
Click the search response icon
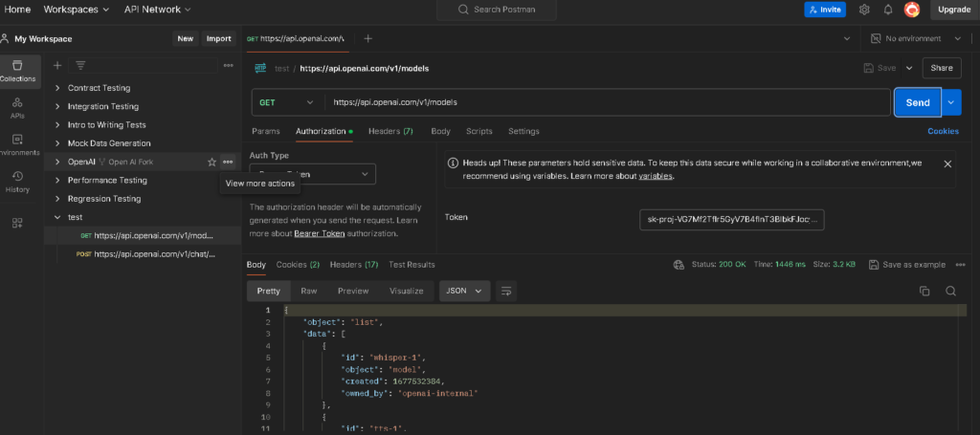point(950,291)
